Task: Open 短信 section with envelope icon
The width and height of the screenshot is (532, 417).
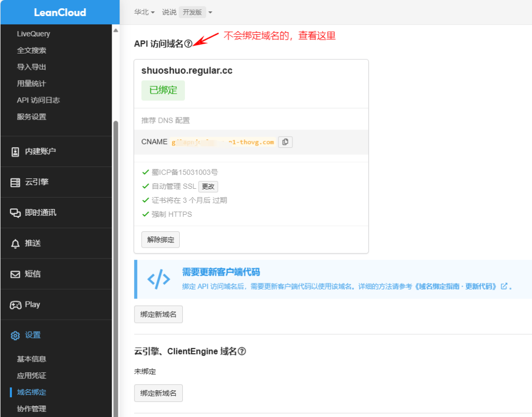Action: [33, 274]
